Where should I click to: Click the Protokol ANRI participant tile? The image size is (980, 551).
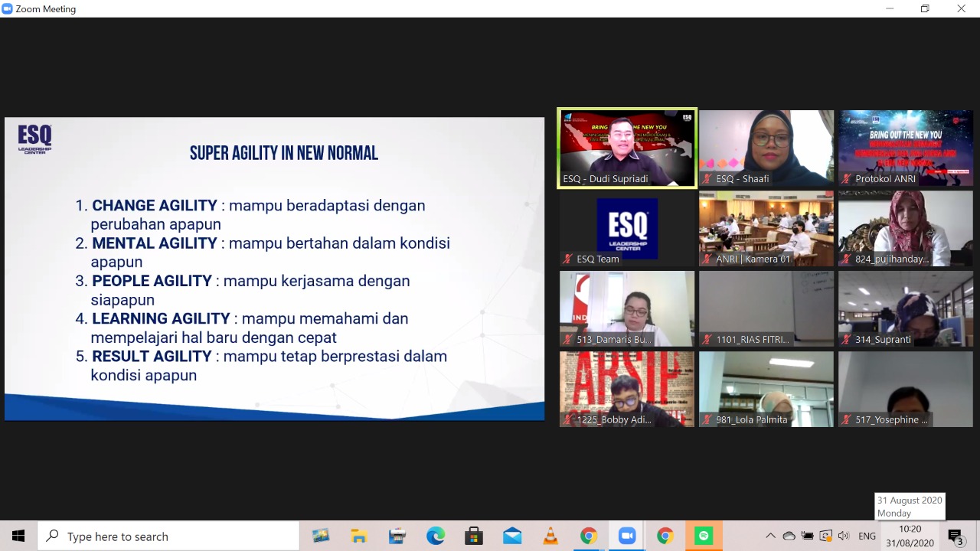(906, 148)
